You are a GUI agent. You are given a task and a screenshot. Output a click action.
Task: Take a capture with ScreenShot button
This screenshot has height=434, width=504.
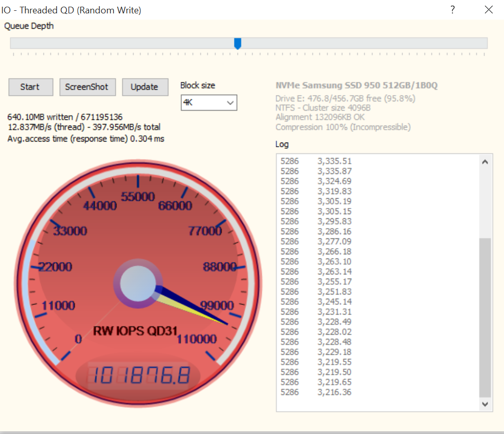[x=87, y=87]
